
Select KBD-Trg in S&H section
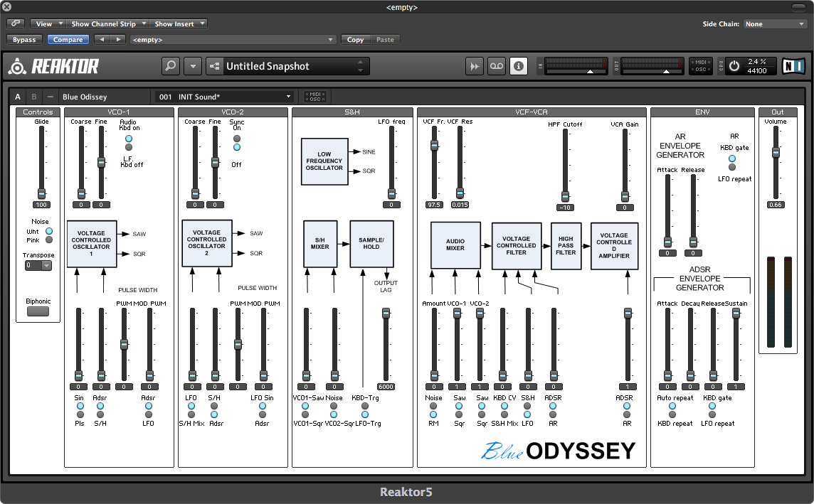click(365, 406)
